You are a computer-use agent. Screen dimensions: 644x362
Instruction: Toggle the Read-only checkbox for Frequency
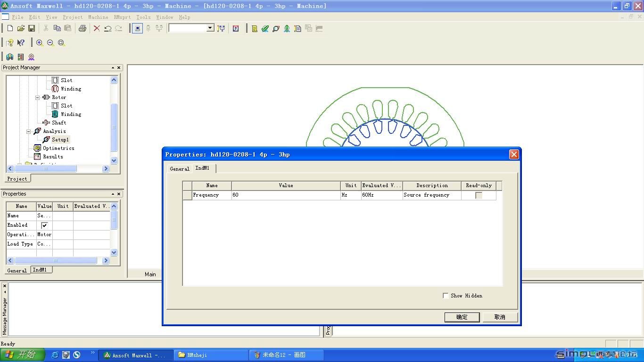[x=479, y=195]
